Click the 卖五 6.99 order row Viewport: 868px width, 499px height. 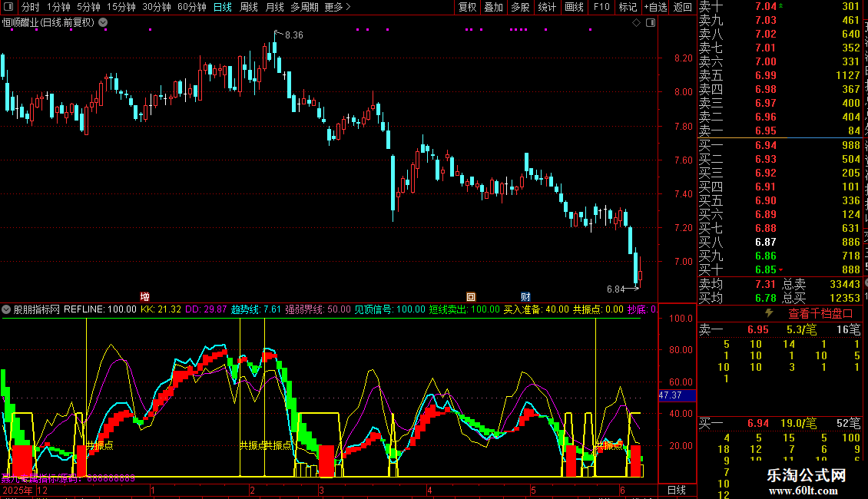pyautogui.click(x=780, y=75)
